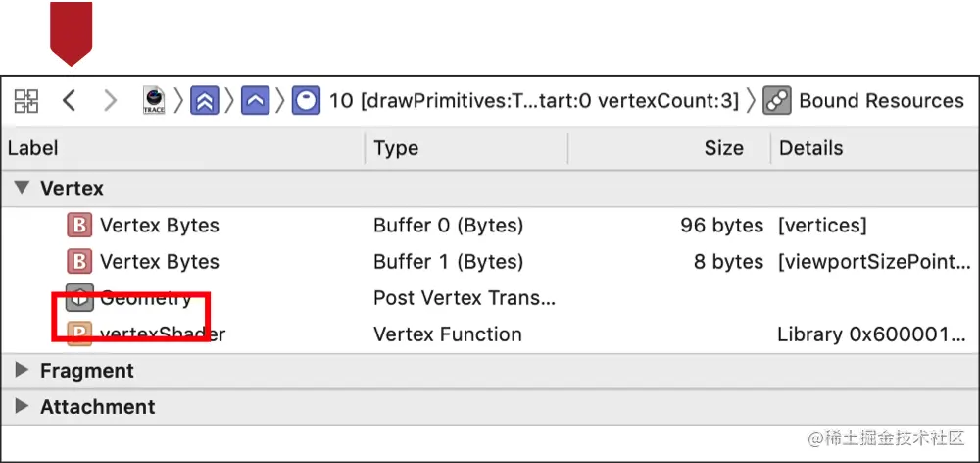Expand the Fragment section
The image size is (980, 463).
click(x=22, y=371)
